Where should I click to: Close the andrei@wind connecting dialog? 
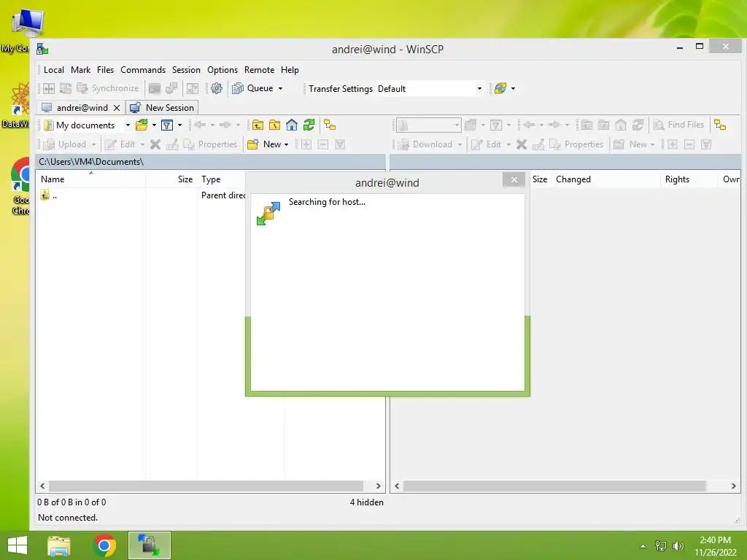(514, 180)
